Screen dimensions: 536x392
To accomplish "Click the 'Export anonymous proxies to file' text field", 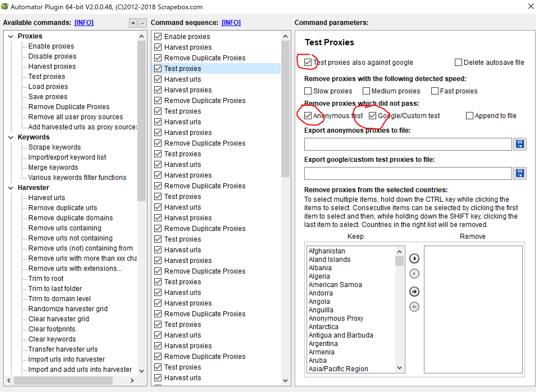I will [408, 144].
